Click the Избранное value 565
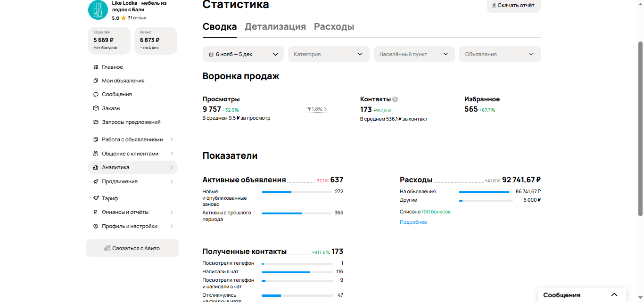The width and height of the screenshot is (644, 302). [471, 109]
